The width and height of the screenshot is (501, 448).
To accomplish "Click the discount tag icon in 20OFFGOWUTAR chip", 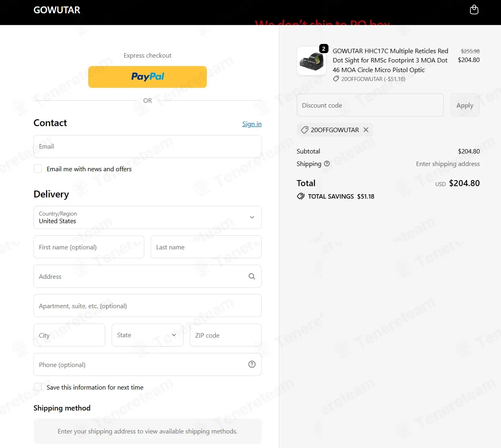I will tap(305, 130).
